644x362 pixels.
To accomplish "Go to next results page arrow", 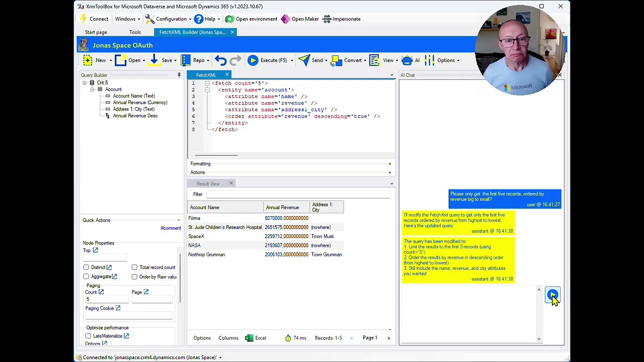I will (388, 338).
